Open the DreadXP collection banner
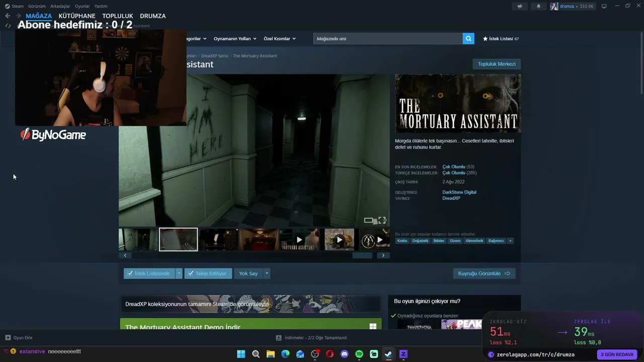 [x=250, y=304]
